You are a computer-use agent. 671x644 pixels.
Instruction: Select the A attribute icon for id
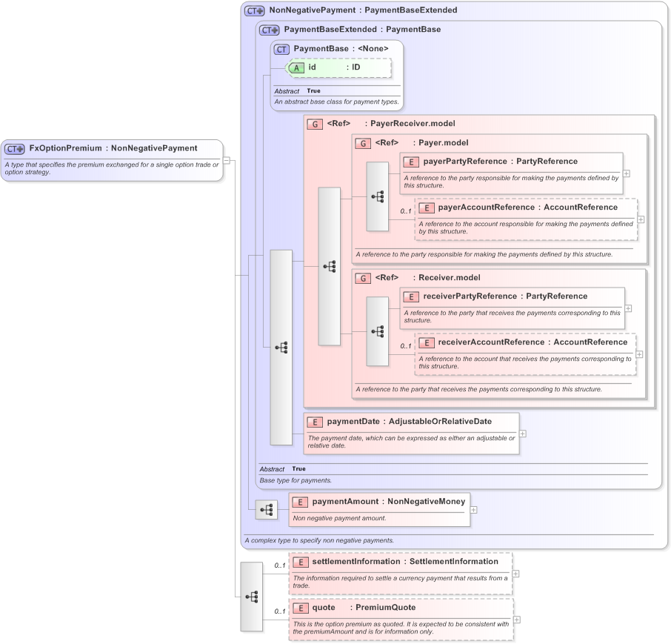[296, 67]
